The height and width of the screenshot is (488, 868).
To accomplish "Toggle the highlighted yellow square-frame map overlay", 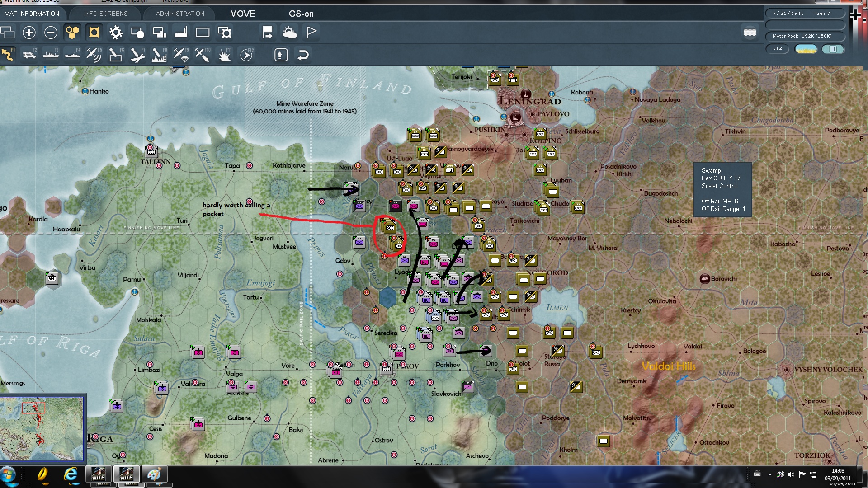I will [94, 33].
